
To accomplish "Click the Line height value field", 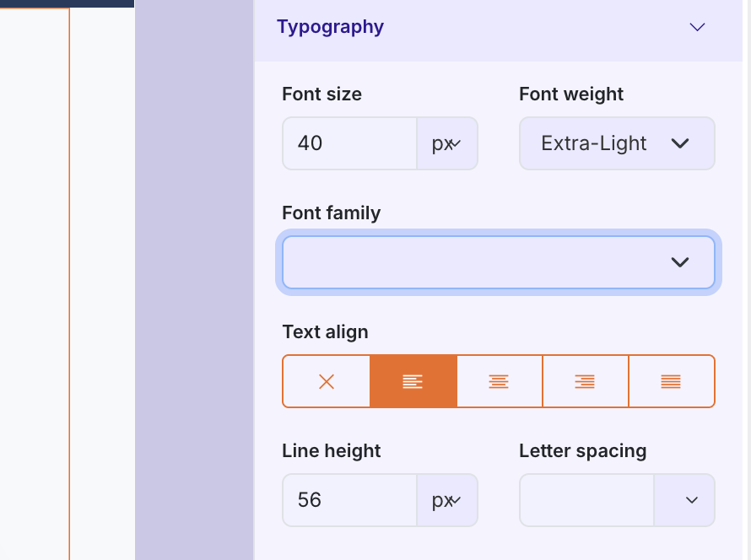I will (x=349, y=500).
